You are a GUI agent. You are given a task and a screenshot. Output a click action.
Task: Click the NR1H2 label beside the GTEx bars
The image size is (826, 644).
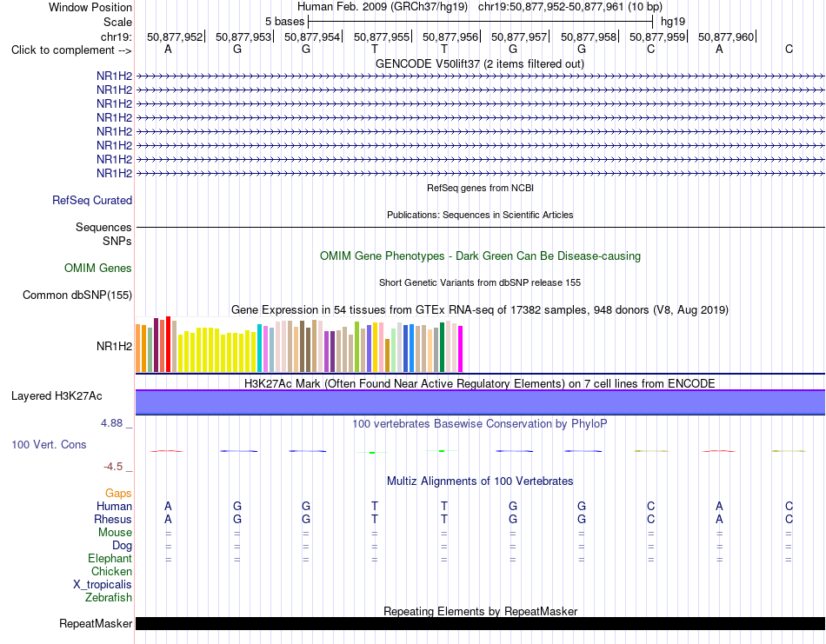coord(114,346)
